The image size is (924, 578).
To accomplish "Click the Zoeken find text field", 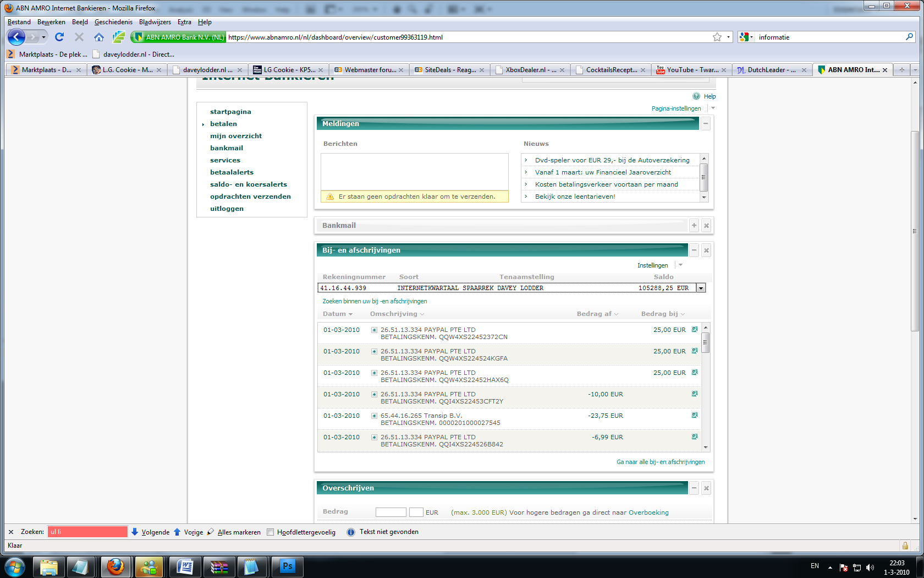I will (87, 532).
